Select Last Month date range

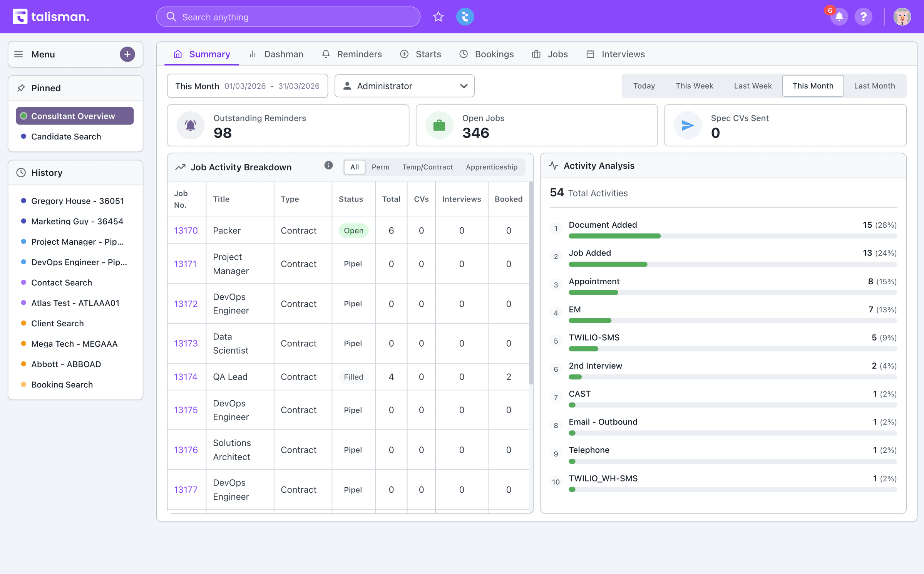874,86
